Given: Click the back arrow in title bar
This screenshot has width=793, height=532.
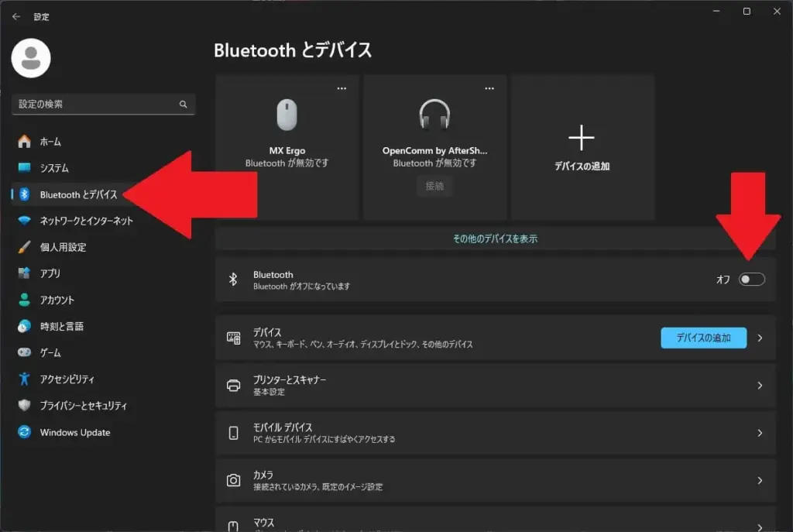Looking at the screenshot, I should pos(16,17).
